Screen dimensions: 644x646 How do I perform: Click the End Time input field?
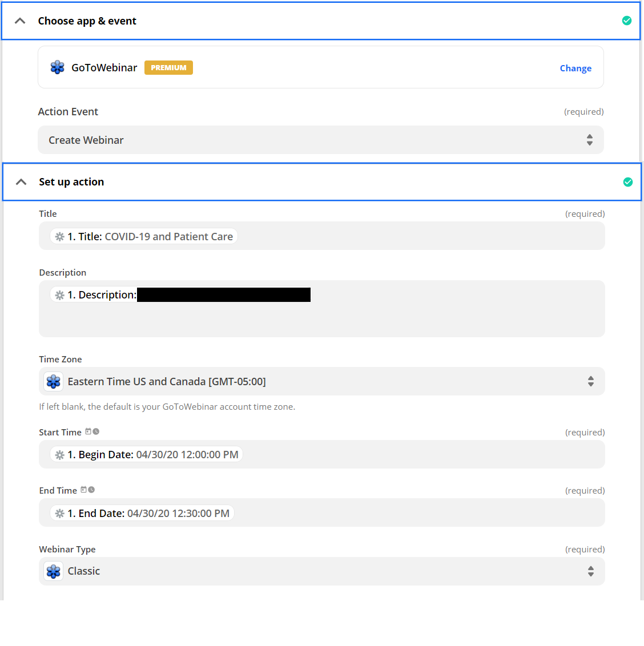coord(400,513)
